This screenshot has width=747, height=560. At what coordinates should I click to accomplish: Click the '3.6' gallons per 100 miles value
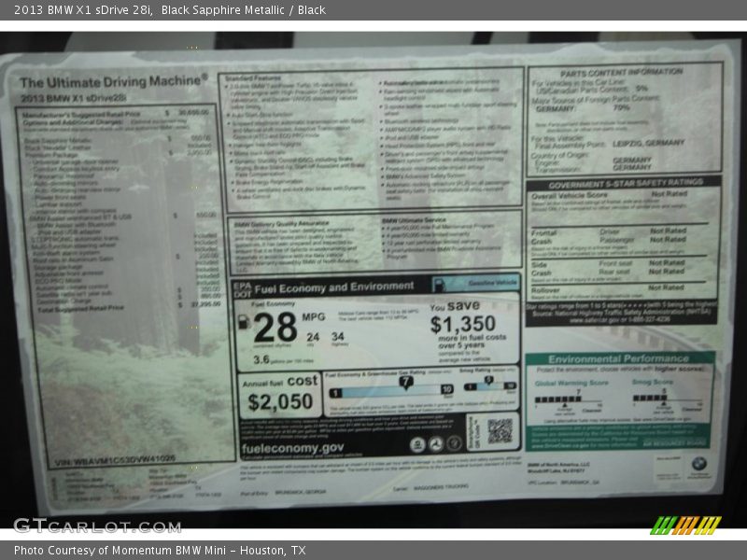261,359
